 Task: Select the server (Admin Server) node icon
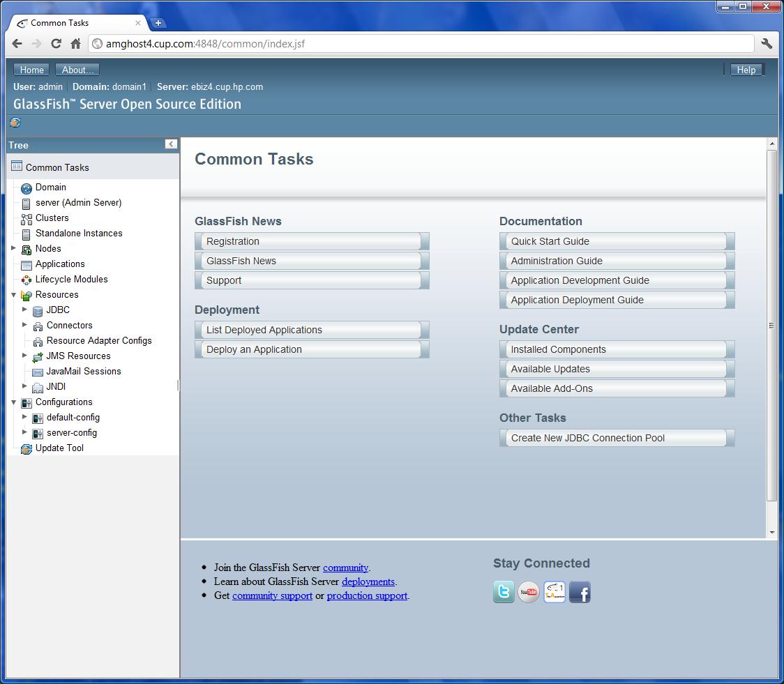[x=27, y=202]
